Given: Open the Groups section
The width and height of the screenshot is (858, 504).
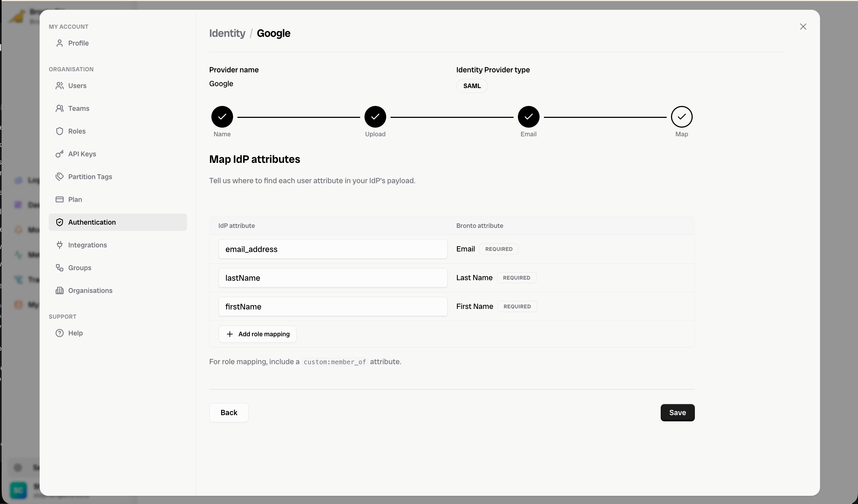Looking at the screenshot, I should pyautogui.click(x=118, y=268).
